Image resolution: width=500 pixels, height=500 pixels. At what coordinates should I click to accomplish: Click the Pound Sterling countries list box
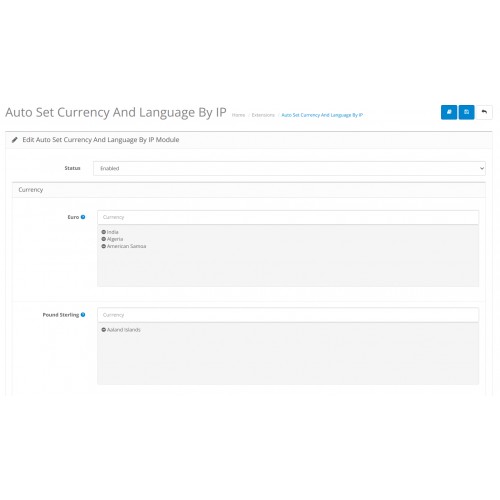[x=288, y=354]
